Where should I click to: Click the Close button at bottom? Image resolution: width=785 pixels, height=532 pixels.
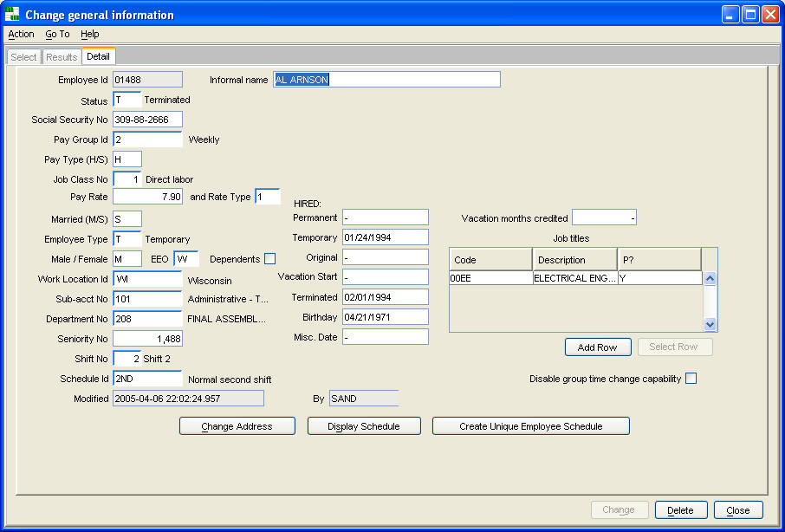[x=738, y=510]
